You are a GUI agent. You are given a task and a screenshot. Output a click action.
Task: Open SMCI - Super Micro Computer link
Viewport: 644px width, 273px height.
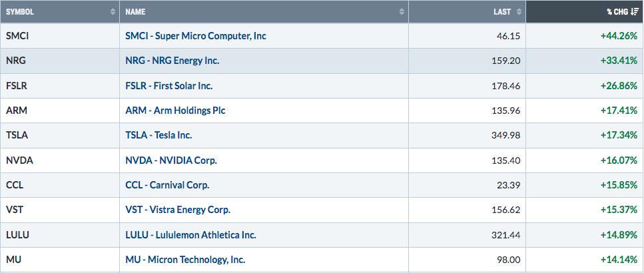[196, 36]
